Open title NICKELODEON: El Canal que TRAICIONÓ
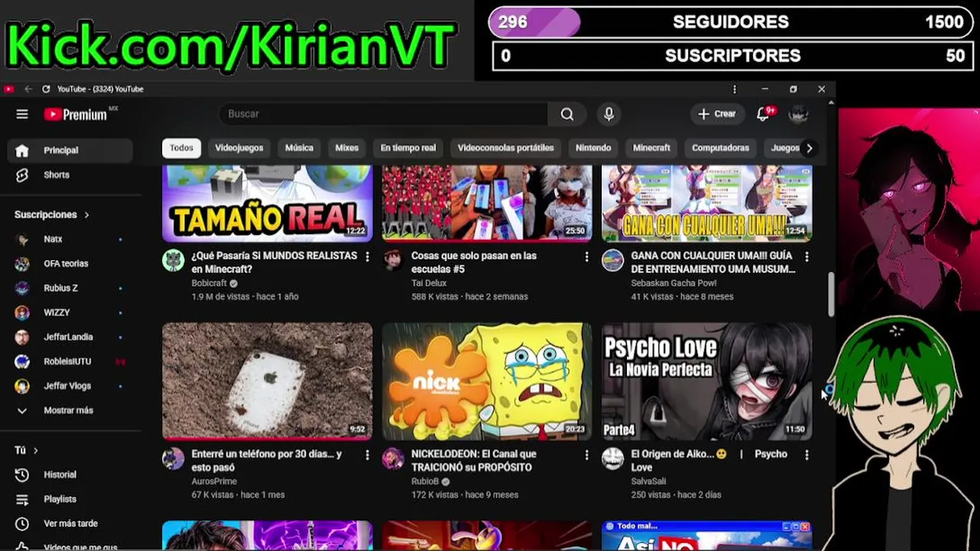Screen dimensions: 980x551 click(474, 461)
